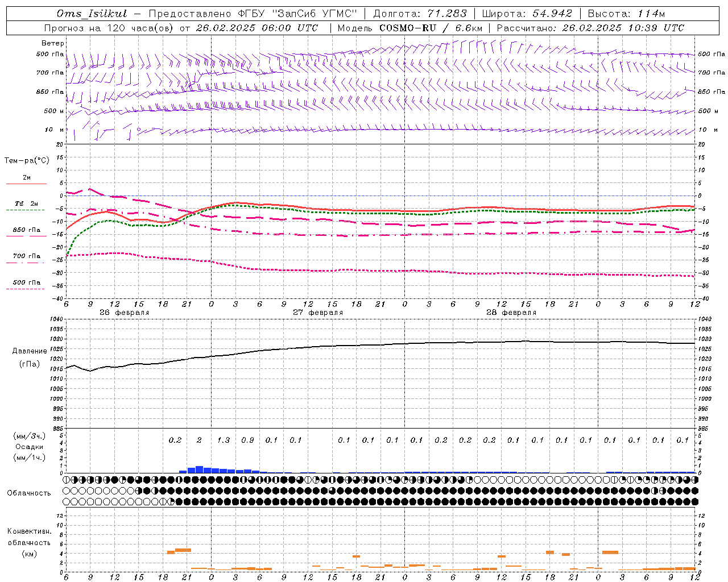The image size is (728, 582).
Task: Click the Облачность cloud cover label
Action: click(x=29, y=493)
